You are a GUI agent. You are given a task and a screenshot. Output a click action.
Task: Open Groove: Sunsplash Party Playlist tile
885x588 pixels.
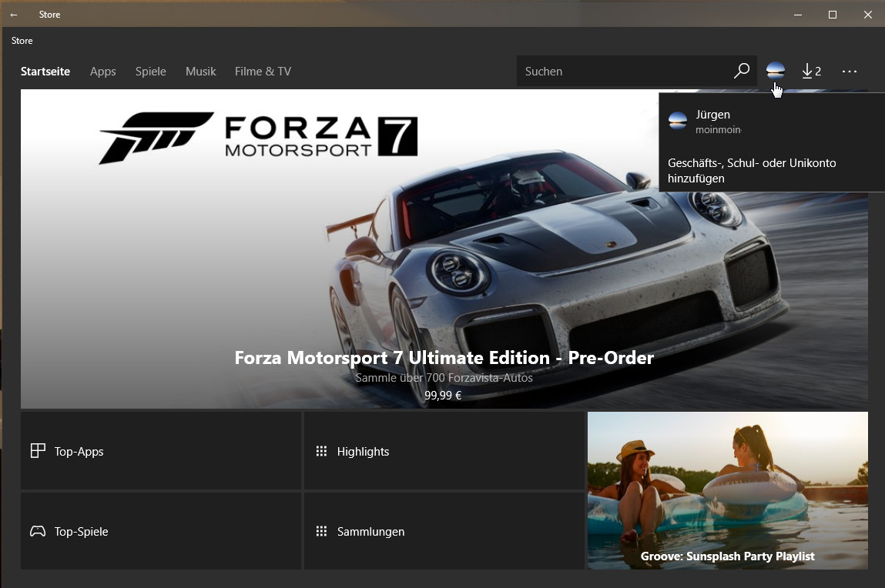[x=728, y=490]
